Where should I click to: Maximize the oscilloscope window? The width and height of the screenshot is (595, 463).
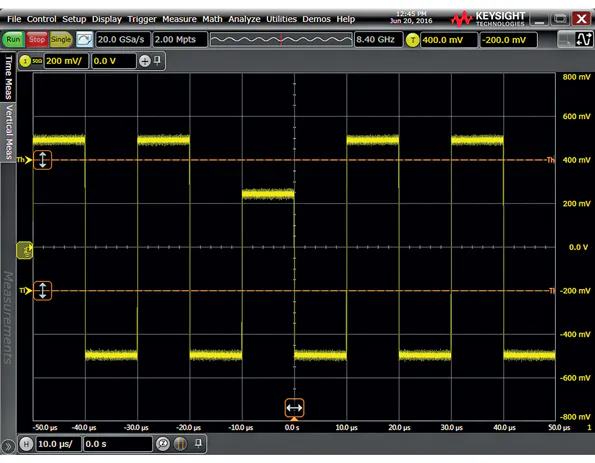point(560,19)
